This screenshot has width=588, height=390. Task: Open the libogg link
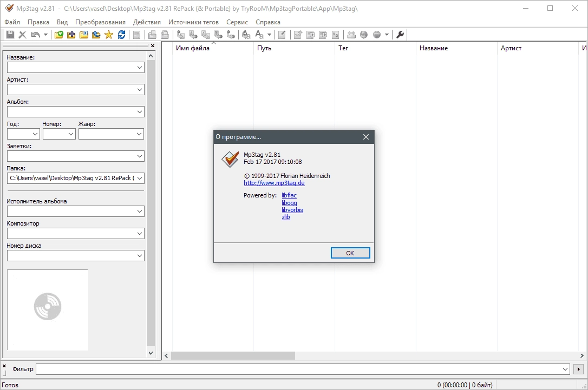[x=289, y=203]
